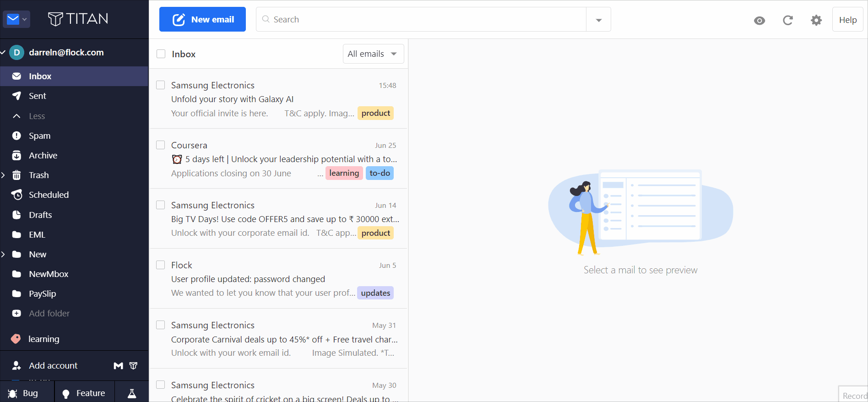Screen dimensions: 868x402
Task: Check the Corporate Carnival email checkbox
Action: click(161, 325)
